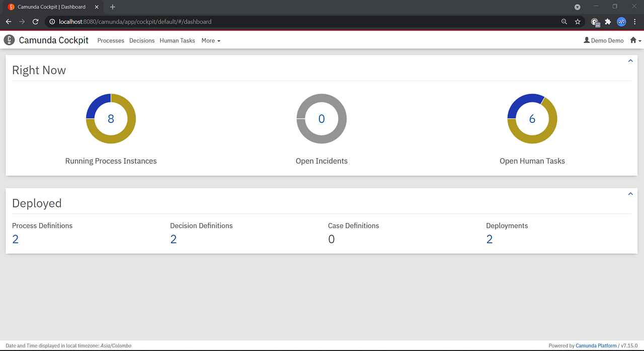The width and height of the screenshot is (644, 351).
Task: Click the blue bicycle extension icon
Action: coord(621,22)
